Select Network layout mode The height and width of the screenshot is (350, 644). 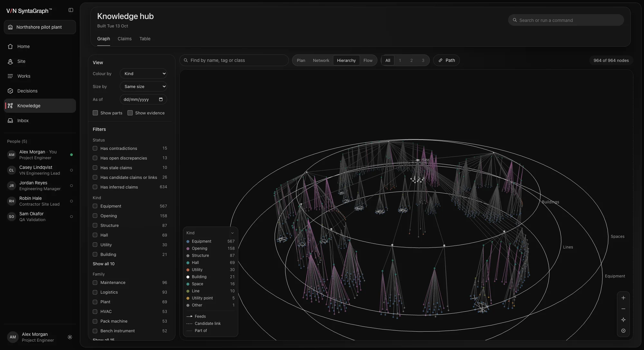point(321,60)
